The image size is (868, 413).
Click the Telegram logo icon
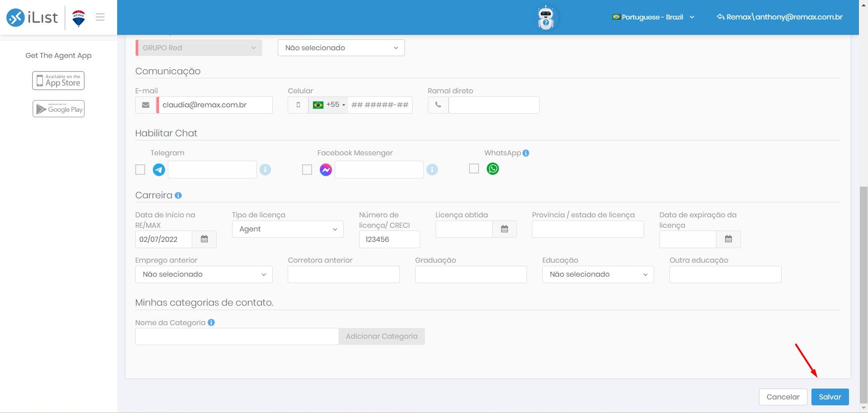(159, 170)
